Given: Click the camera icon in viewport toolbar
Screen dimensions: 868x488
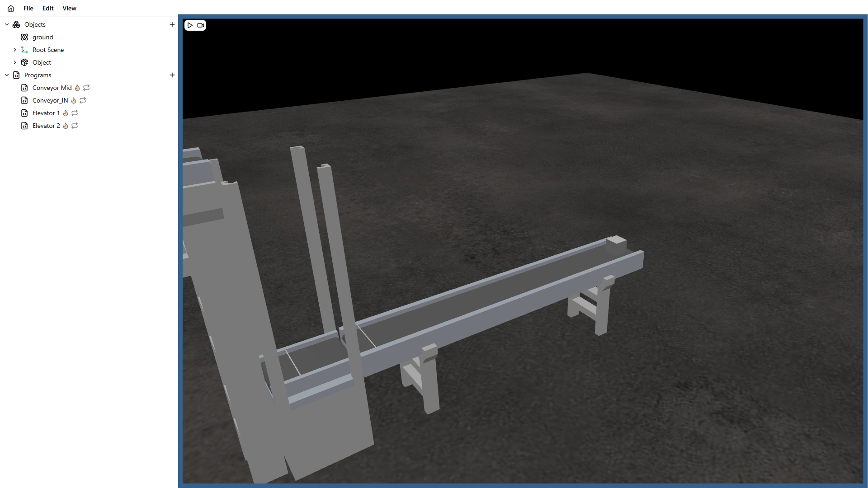Looking at the screenshot, I should pos(201,25).
